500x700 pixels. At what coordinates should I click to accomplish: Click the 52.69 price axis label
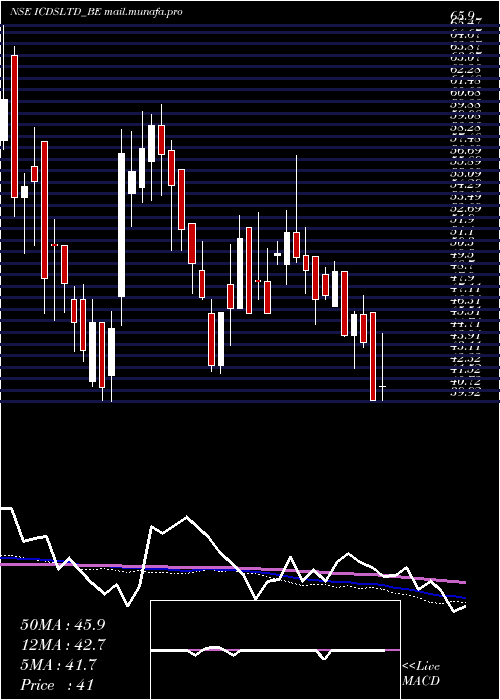click(465, 208)
